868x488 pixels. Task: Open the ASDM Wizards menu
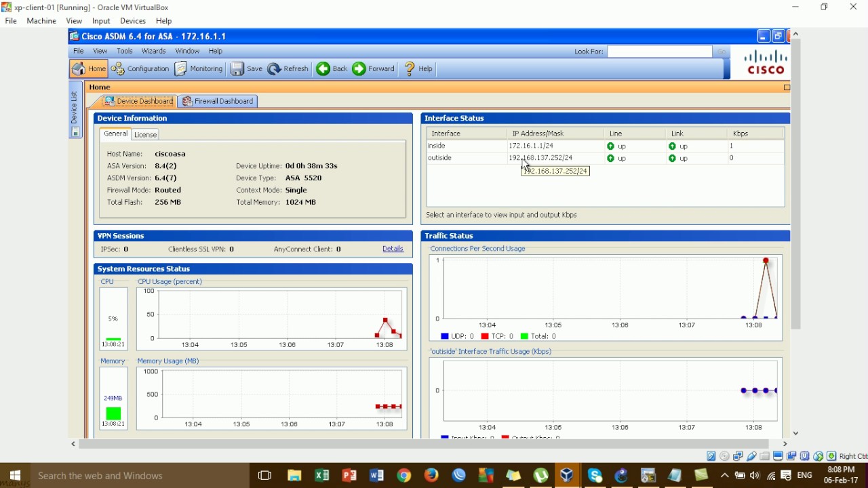click(154, 51)
